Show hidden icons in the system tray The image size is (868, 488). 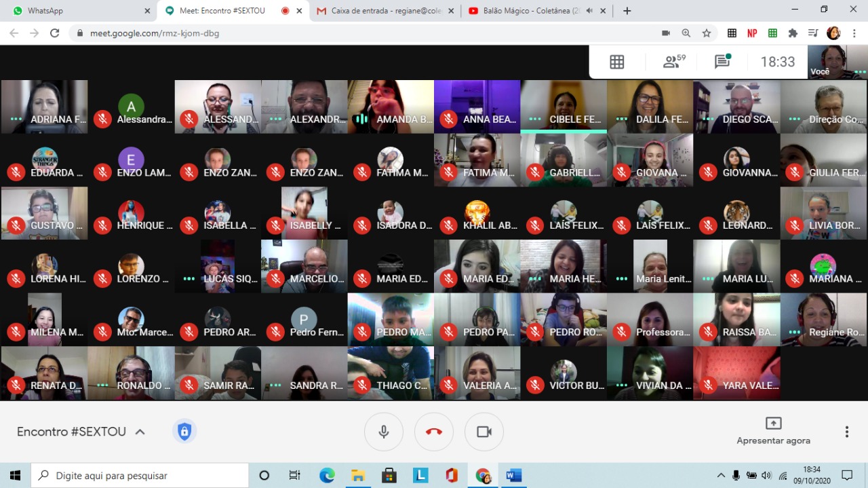[x=720, y=475]
